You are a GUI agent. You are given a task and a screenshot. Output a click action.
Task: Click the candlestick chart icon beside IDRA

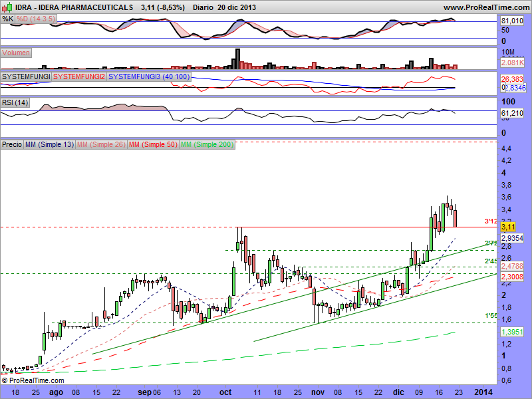click(x=7, y=7)
